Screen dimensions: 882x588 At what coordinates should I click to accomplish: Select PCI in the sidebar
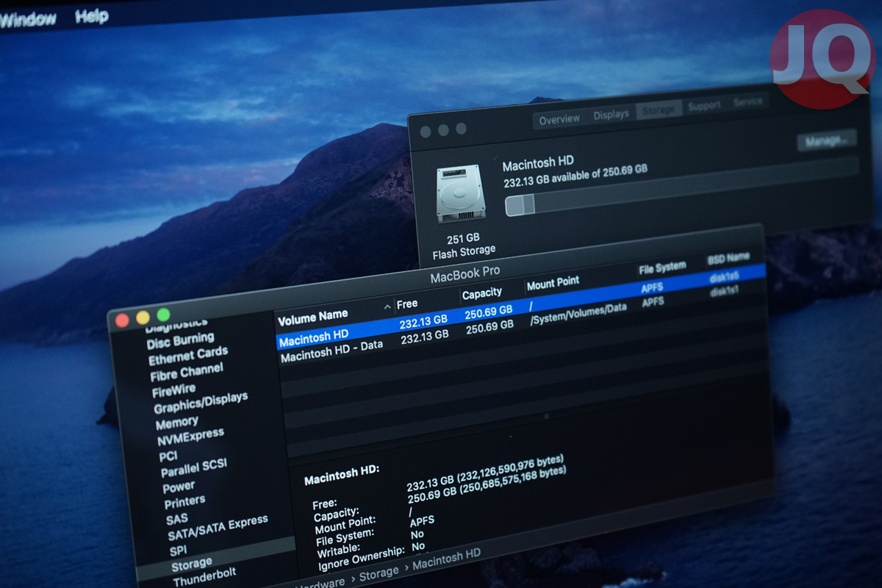pyautogui.click(x=168, y=456)
